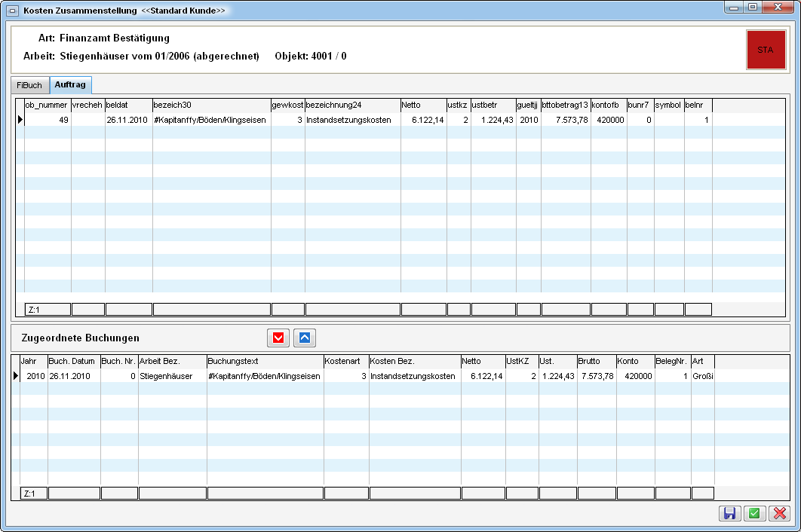This screenshot has height=532, width=801.
Task: Select the Instandsetzungskosten cell in upper table
Action: tap(352, 120)
